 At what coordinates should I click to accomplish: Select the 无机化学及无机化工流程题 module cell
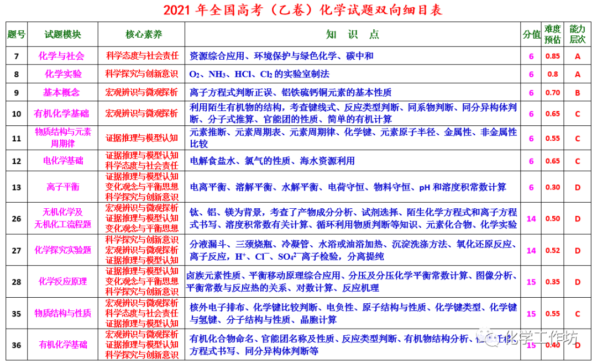pos(63,218)
